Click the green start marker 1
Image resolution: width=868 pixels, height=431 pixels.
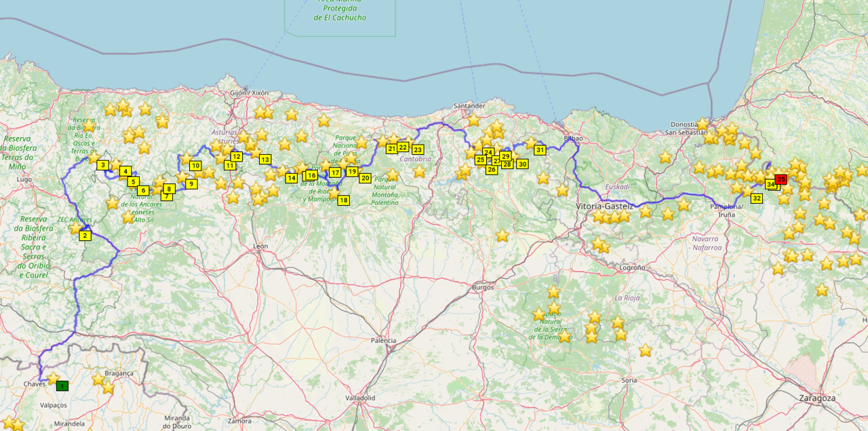point(62,386)
